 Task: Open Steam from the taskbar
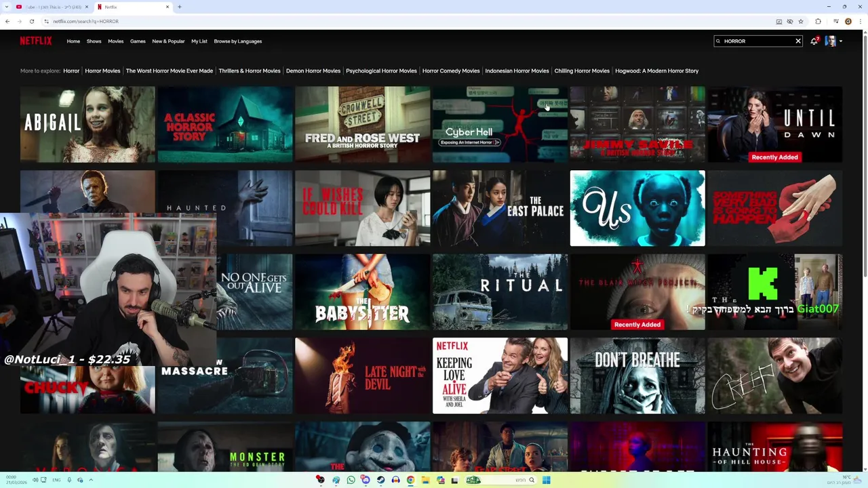point(380,480)
